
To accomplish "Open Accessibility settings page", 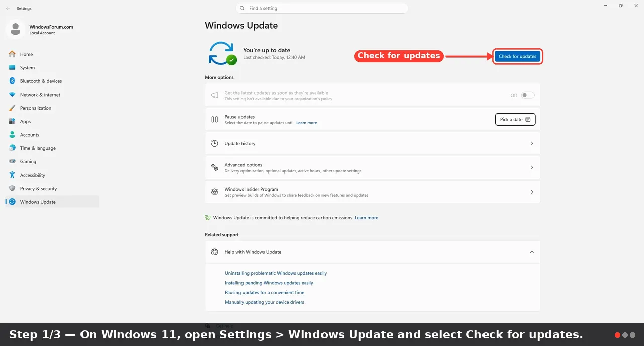I will [52, 175].
